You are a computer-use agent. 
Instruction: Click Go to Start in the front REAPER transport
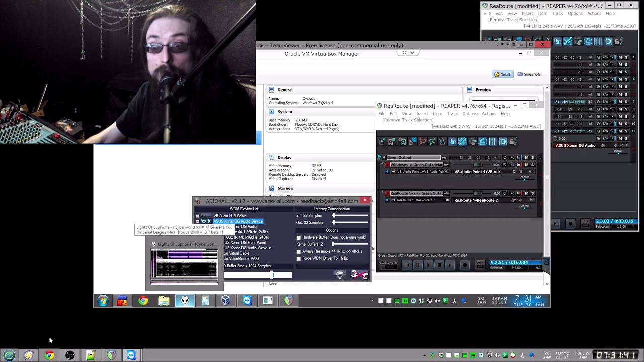407,265
